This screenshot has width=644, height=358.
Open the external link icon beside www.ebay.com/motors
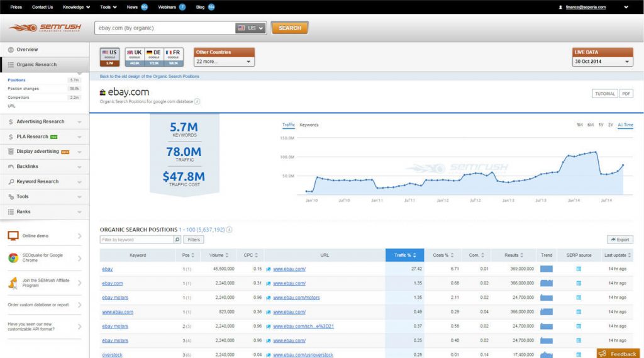(x=269, y=298)
